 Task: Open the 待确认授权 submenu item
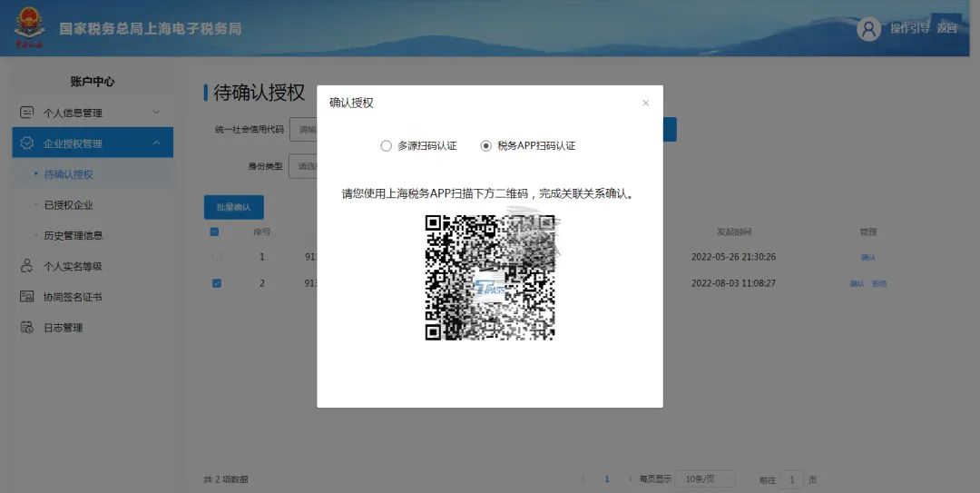(68, 174)
